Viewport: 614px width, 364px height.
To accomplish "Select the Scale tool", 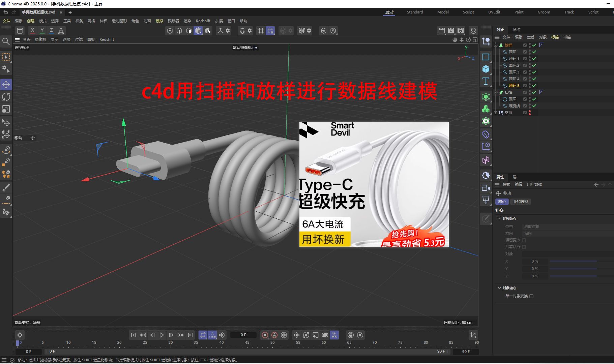I will 6,109.
